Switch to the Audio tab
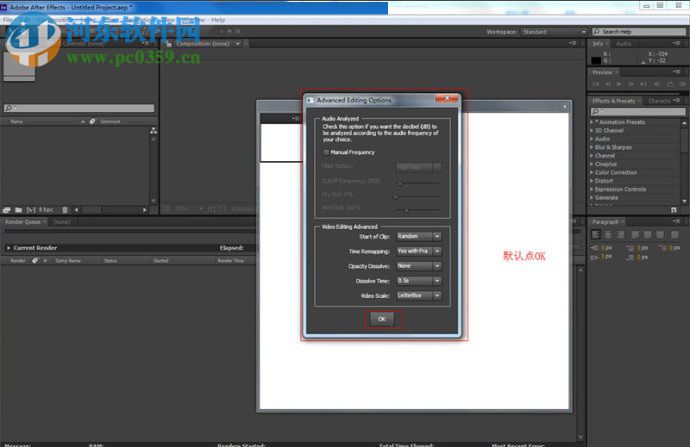 (623, 44)
